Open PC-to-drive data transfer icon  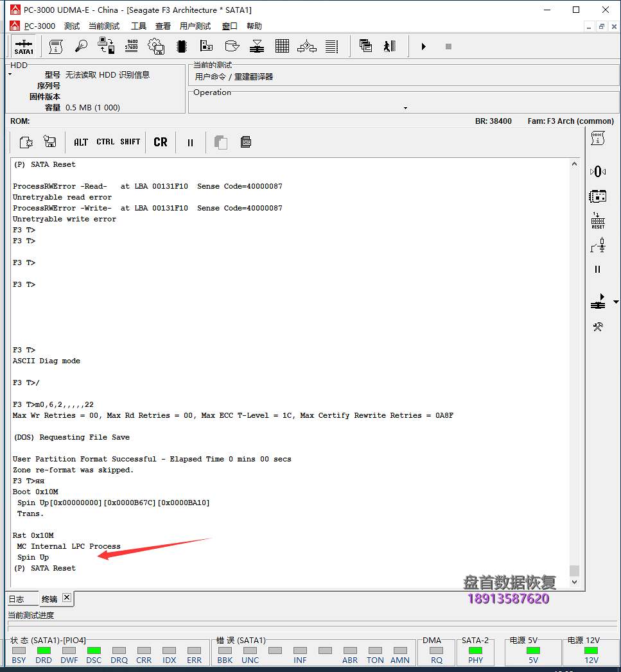[106, 46]
